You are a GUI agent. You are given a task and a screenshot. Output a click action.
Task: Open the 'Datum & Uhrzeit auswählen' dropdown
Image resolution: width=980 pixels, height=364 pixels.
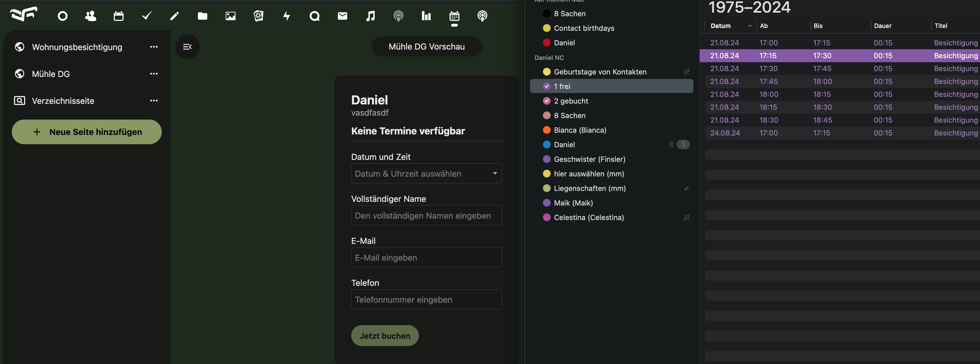click(x=426, y=174)
